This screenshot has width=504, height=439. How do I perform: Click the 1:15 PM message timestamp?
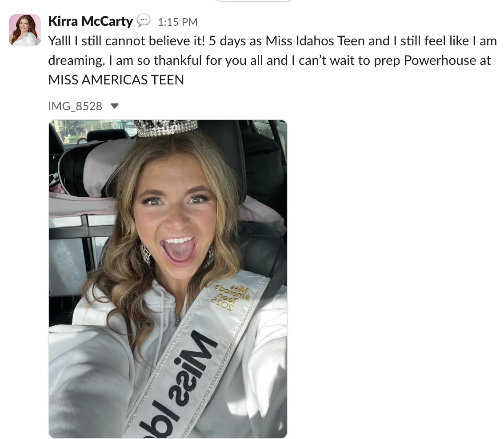point(177,22)
